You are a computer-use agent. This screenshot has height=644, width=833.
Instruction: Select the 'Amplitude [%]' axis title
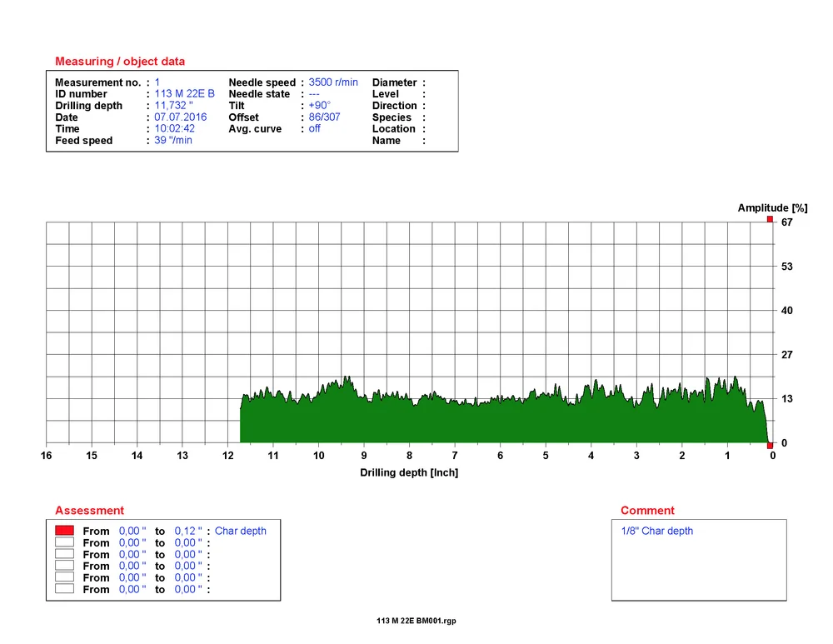(772, 207)
